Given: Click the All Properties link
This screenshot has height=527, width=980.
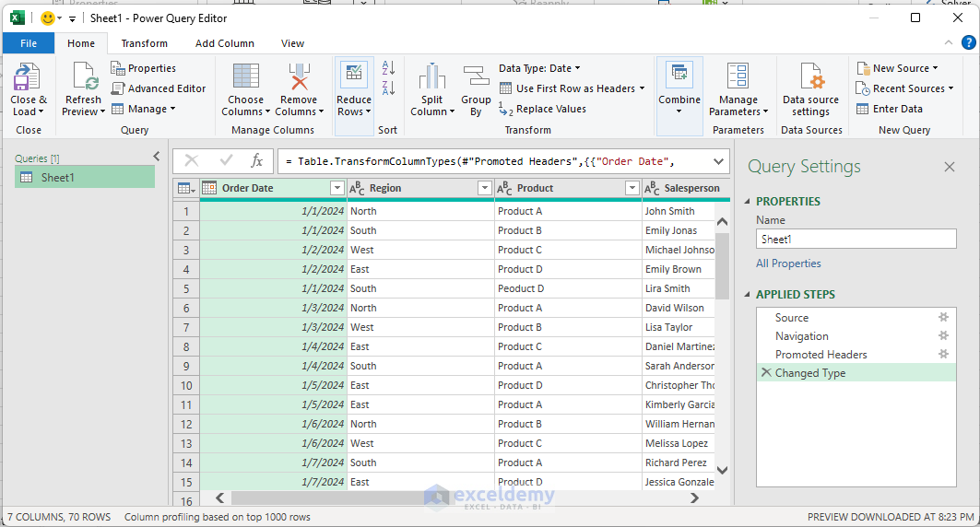Looking at the screenshot, I should tap(788, 263).
